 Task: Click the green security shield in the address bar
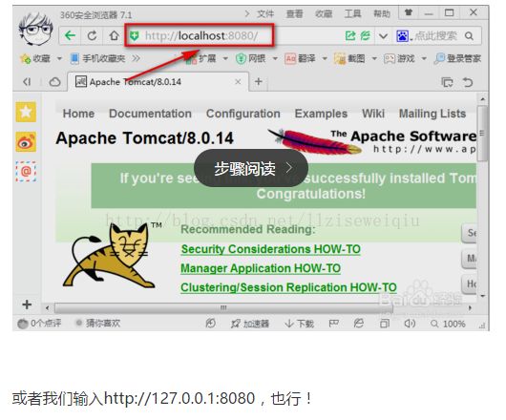point(135,36)
